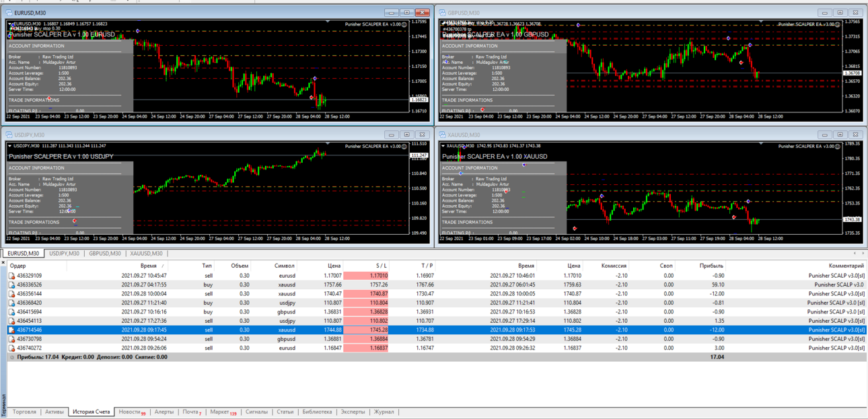Click the S/L cell showing 1745.28
868x419 pixels.
click(367, 330)
